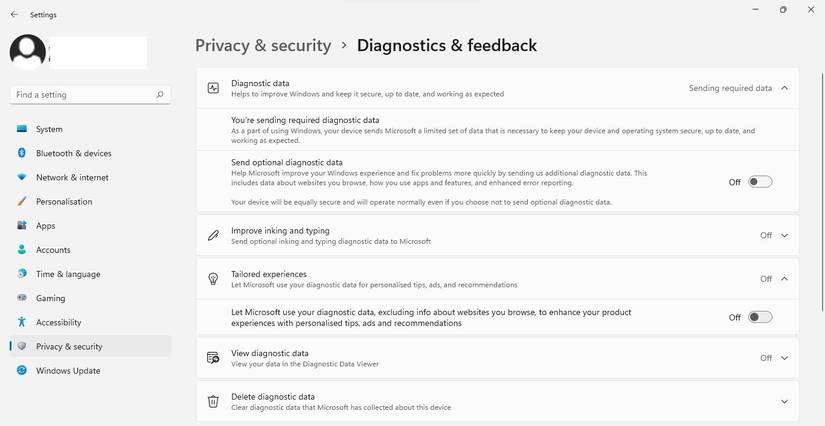
Task: Click the Gaming controller icon in sidebar
Action: 21,298
